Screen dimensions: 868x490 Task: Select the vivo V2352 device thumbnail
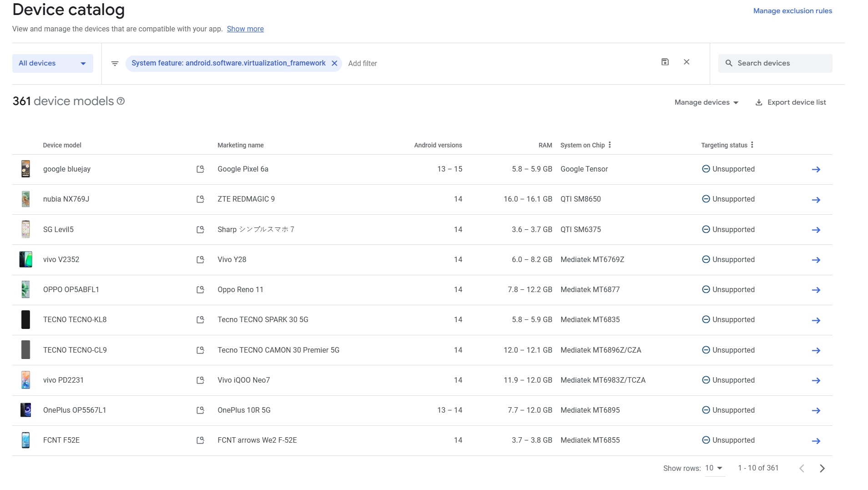coord(26,259)
